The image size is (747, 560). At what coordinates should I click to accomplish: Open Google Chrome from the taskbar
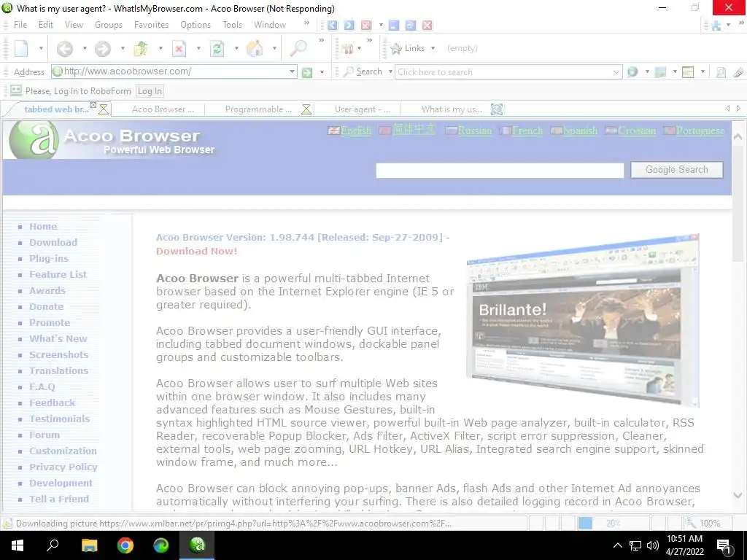tap(125, 545)
